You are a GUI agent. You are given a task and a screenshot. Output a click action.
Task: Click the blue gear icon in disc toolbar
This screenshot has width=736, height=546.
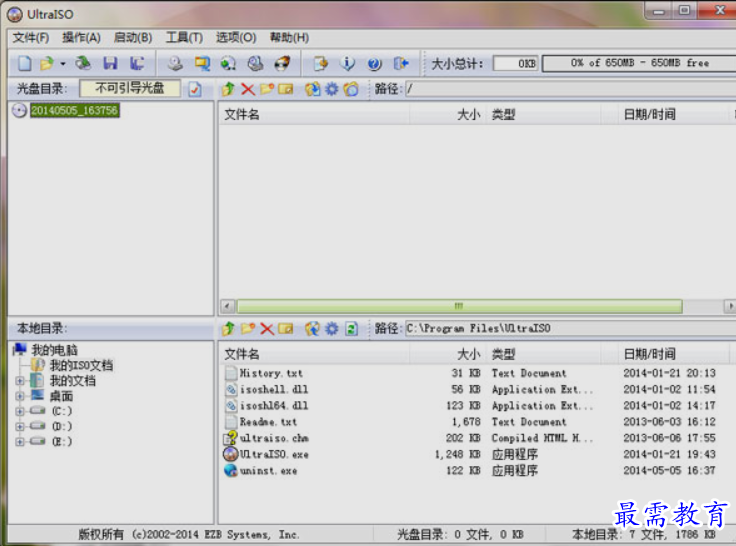(x=331, y=89)
